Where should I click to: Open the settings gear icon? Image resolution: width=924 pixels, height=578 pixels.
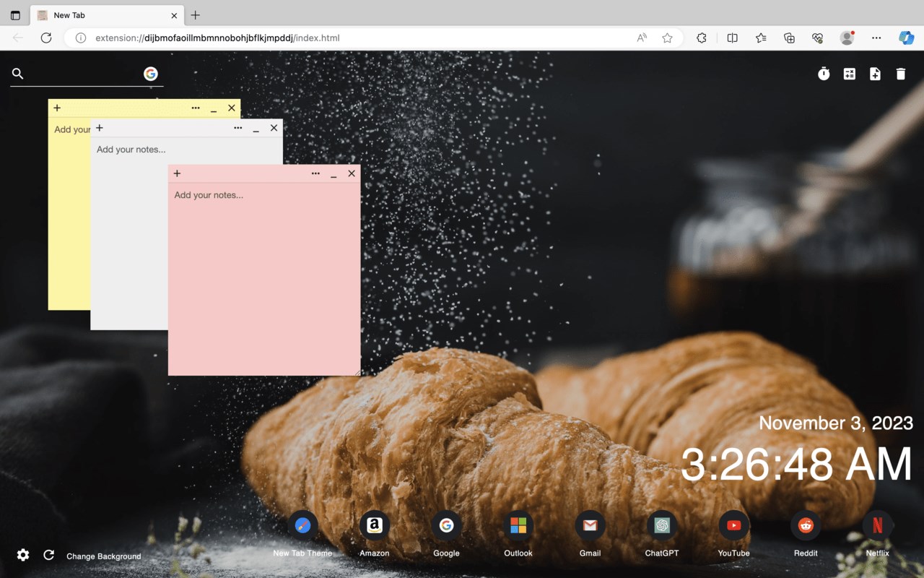coord(23,555)
